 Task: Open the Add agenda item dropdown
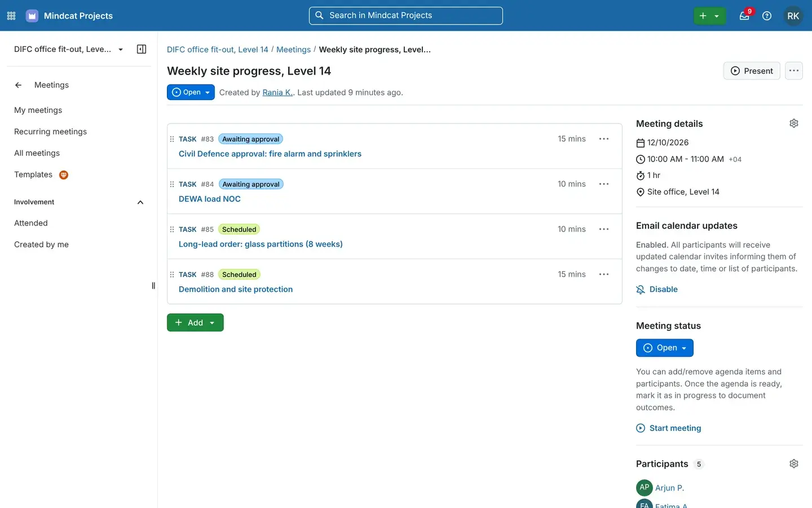click(x=195, y=322)
